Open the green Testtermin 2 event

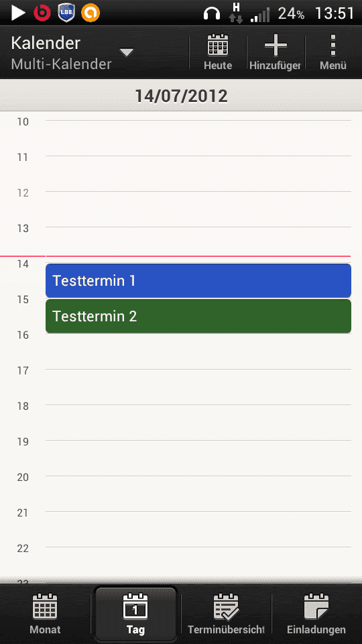pyautogui.click(x=198, y=316)
